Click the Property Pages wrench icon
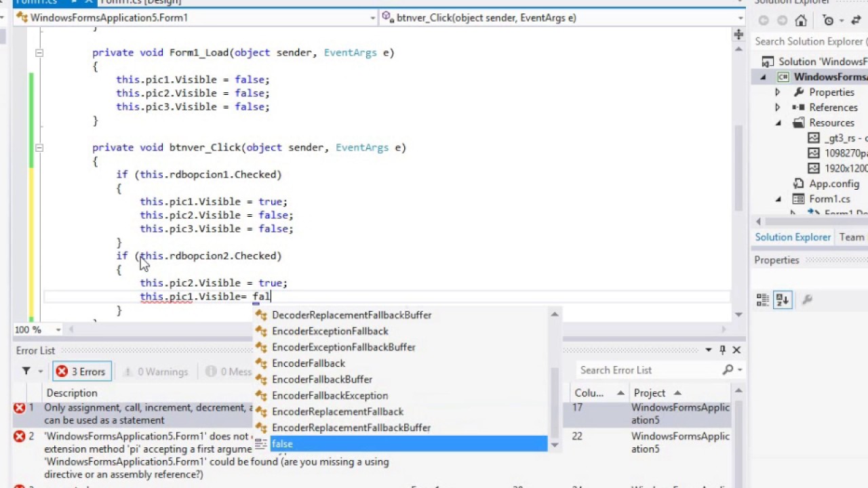Screen dimensions: 868x488 click(x=807, y=300)
